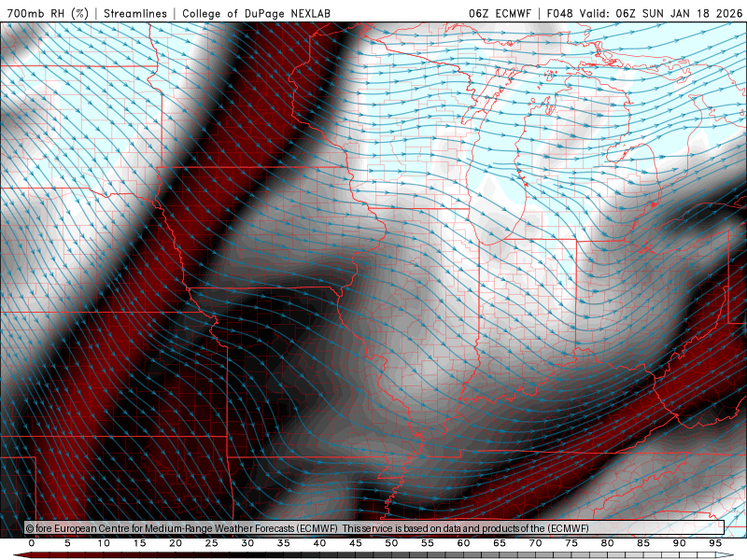Click the "College of DuPage NEXLAB" text
The width and height of the screenshot is (747, 560).
click(x=256, y=13)
